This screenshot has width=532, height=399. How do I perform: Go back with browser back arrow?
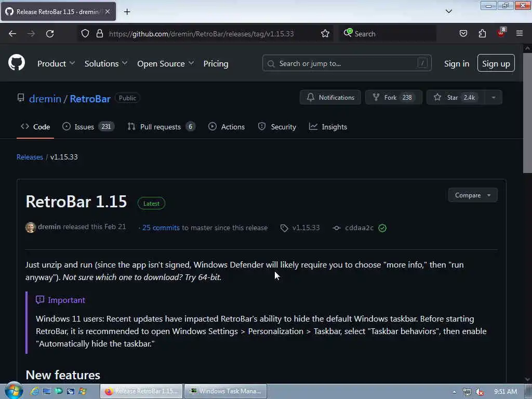click(12, 34)
